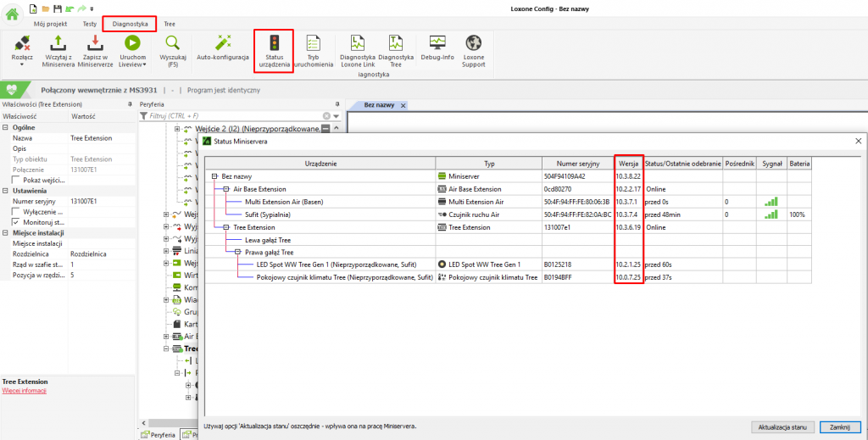Launch Wyszukaj (F5) search tool

point(172,42)
